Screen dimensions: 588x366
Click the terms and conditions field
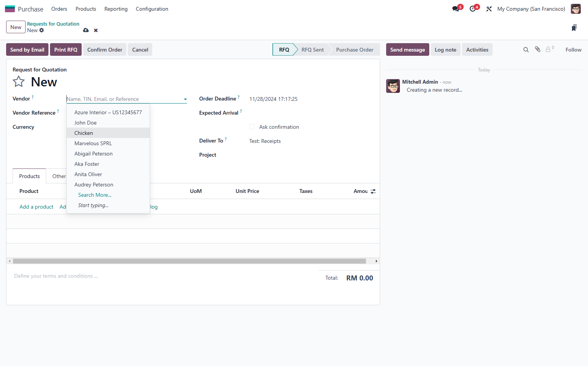[163, 276]
